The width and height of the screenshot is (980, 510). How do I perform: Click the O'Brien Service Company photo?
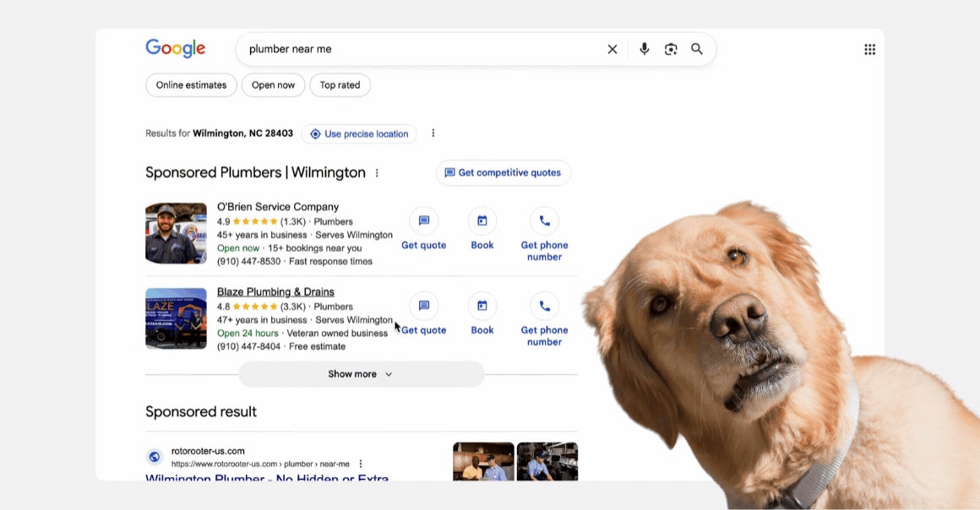[176, 233]
